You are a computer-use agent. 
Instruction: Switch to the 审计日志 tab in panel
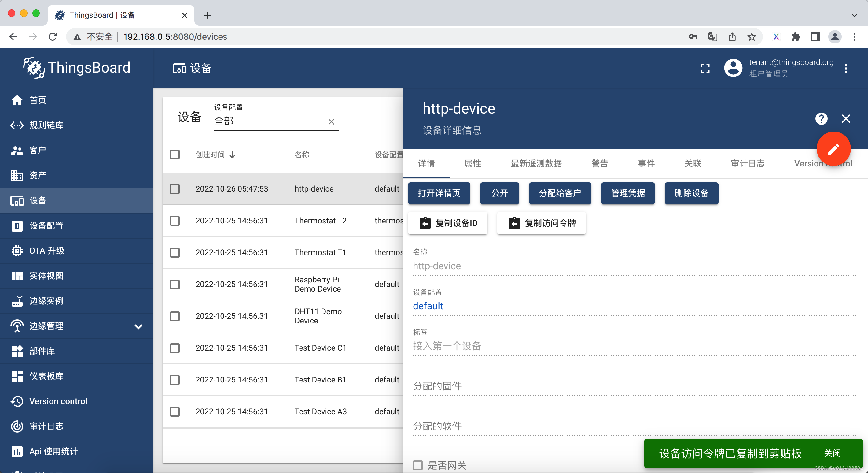pos(748,164)
